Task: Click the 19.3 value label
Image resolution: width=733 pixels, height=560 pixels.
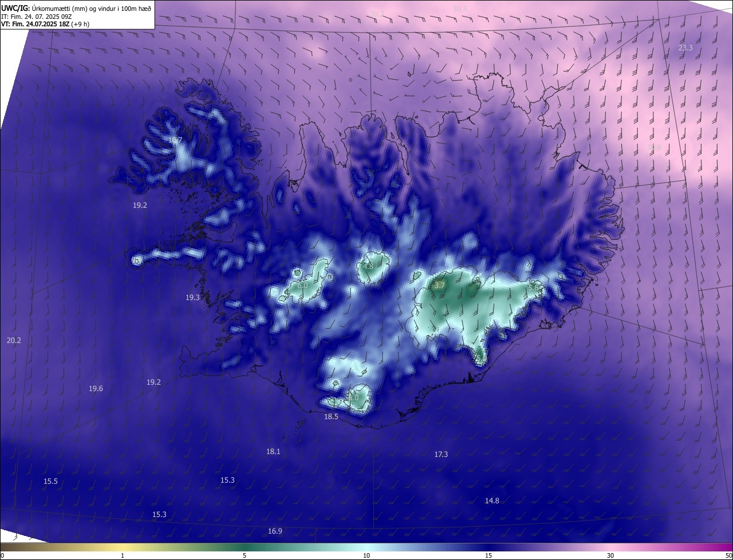Action: tap(192, 298)
